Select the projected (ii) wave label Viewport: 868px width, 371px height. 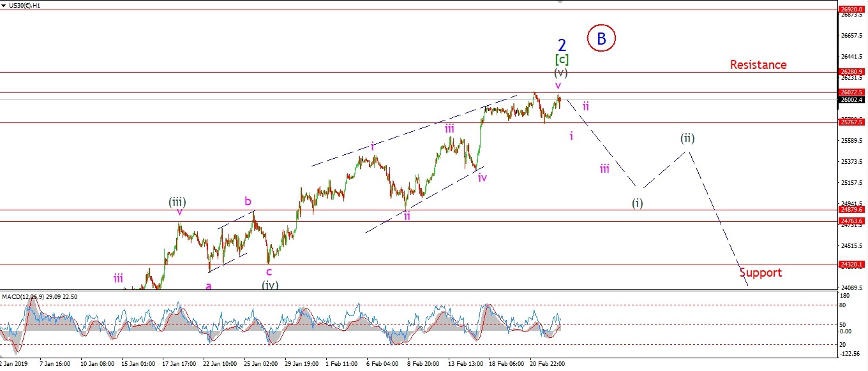pos(687,138)
